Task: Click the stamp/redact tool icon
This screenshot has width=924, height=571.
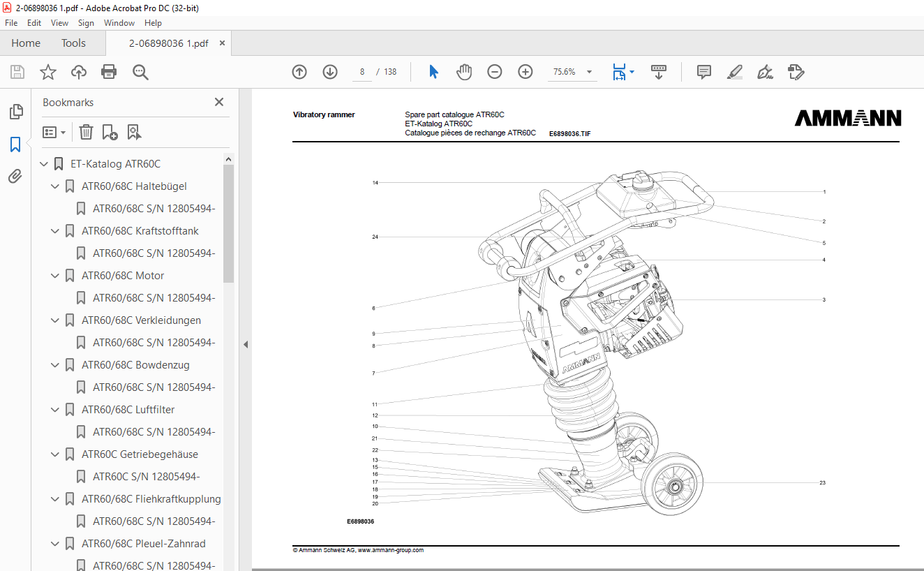Action: pos(796,72)
